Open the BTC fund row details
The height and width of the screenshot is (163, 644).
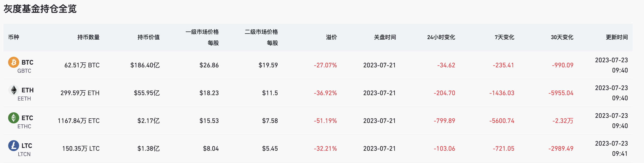pos(322,65)
